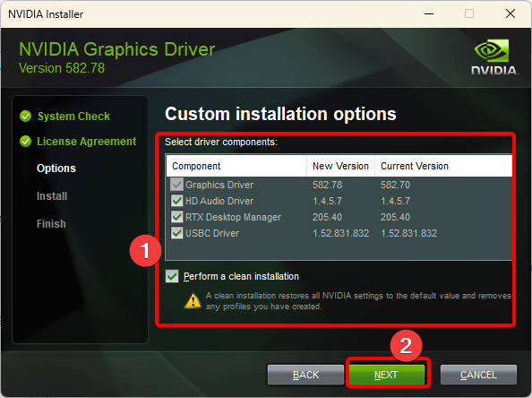Click the Perform a clean installation label
The height and width of the screenshot is (398, 532).
(241, 276)
